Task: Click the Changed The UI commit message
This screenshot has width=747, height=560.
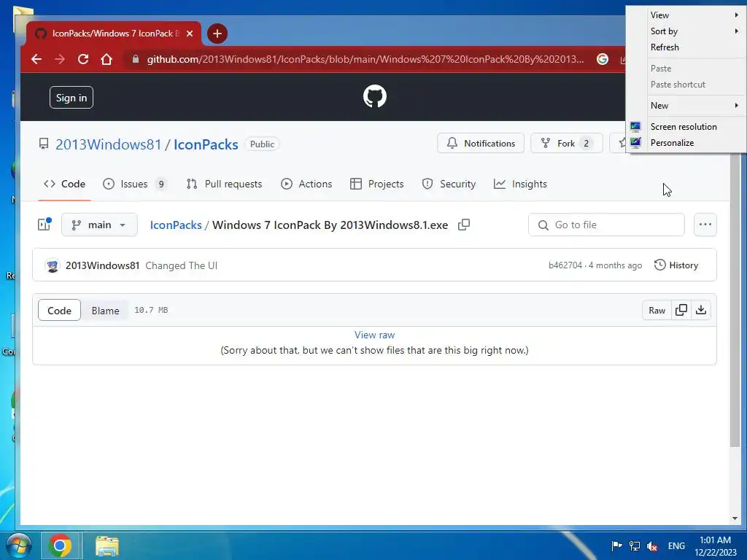Action: coord(181,265)
